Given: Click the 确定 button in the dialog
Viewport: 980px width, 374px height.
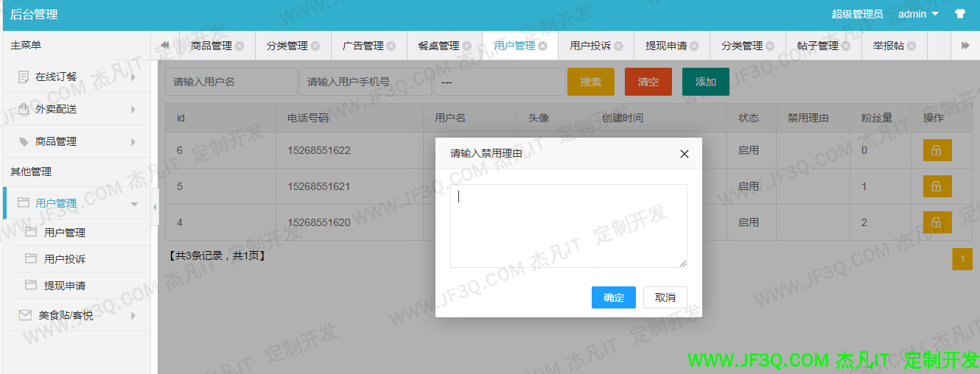Looking at the screenshot, I should [x=614, y=297].
